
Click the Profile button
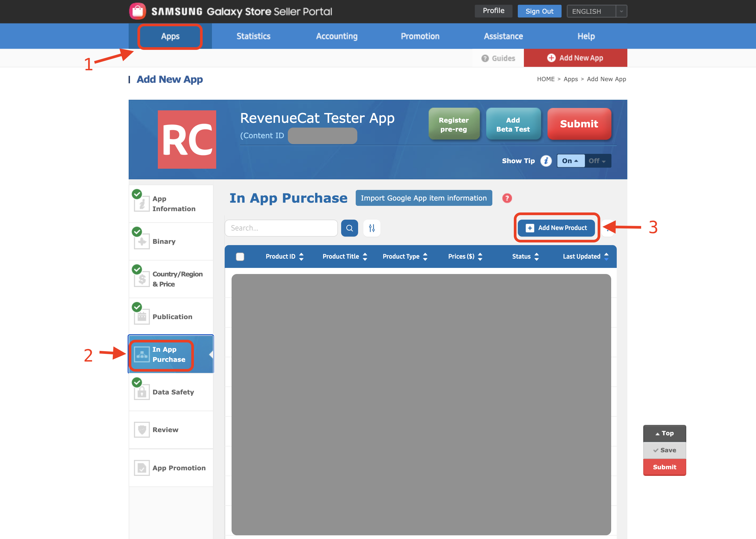click(493, 11)
